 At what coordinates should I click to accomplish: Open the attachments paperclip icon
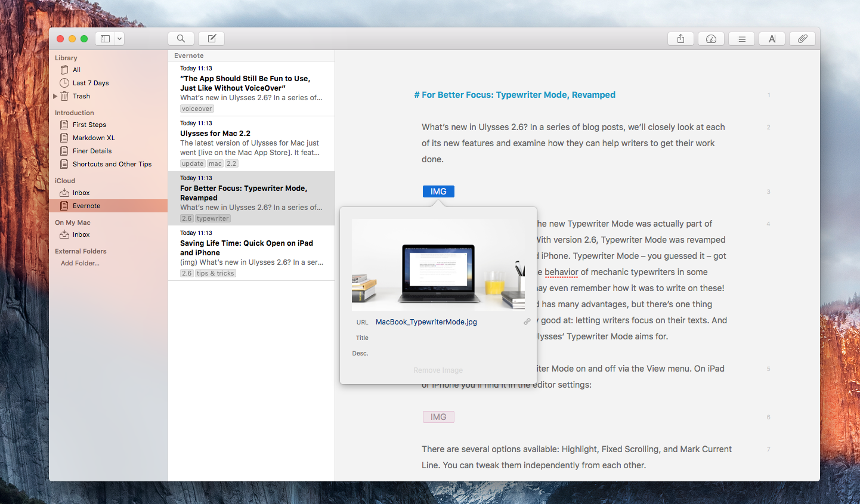(x=803, y=39)
